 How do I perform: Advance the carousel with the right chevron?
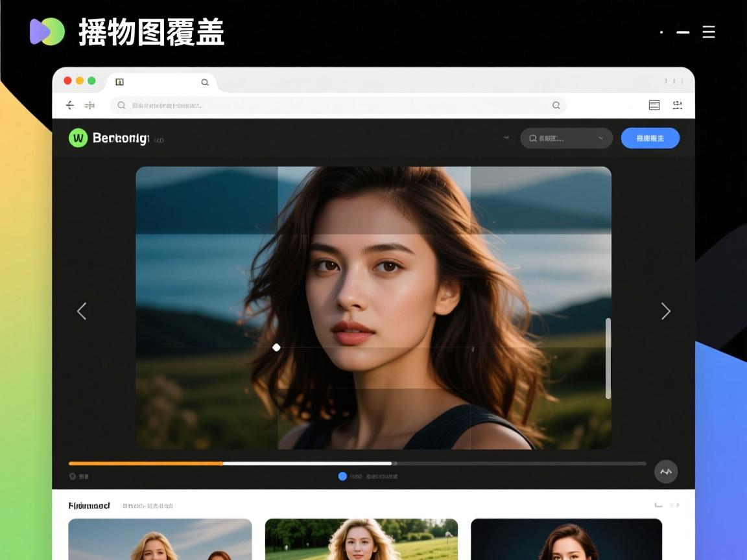click(666, 311)
